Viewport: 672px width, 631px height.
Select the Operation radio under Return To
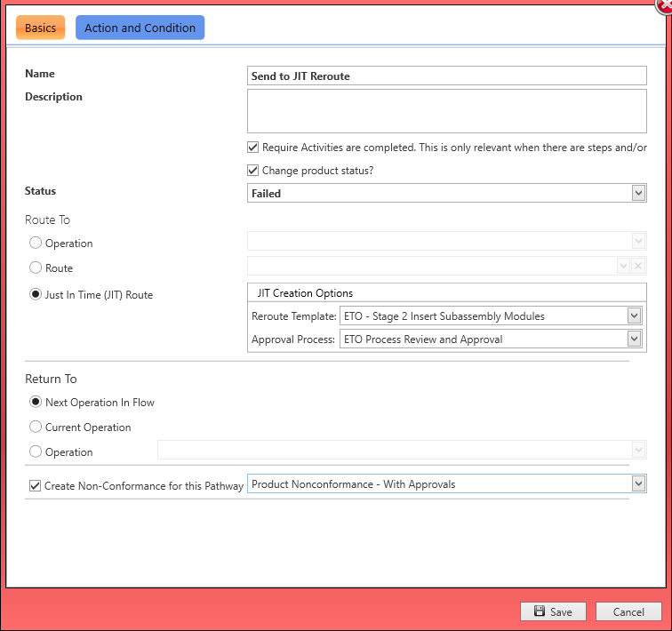pyautogui.click(x=36, y=451)
